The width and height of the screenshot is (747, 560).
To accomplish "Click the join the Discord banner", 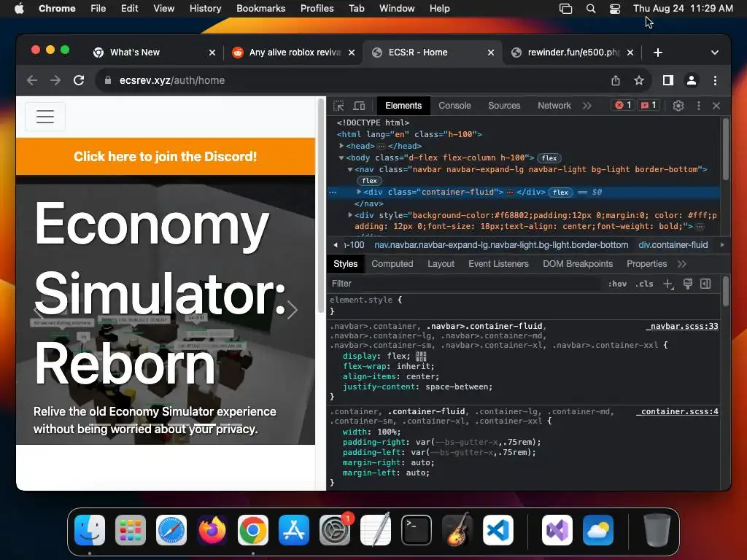I will (166, 156).
